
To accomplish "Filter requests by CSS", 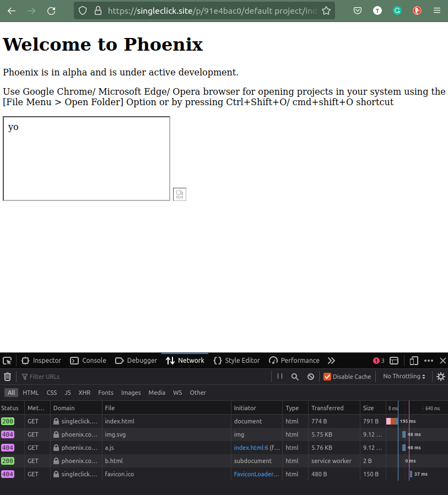I will [x=51, y=393].
